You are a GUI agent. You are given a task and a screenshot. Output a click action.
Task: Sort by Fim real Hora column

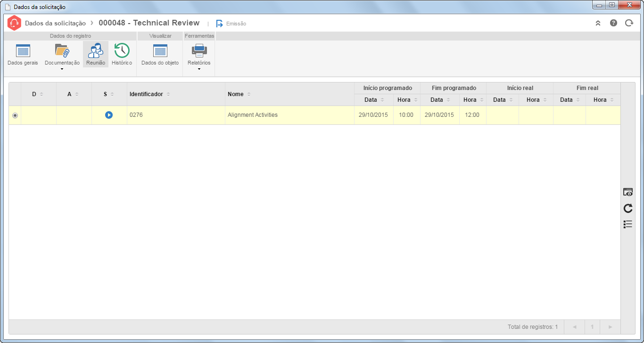603,100
